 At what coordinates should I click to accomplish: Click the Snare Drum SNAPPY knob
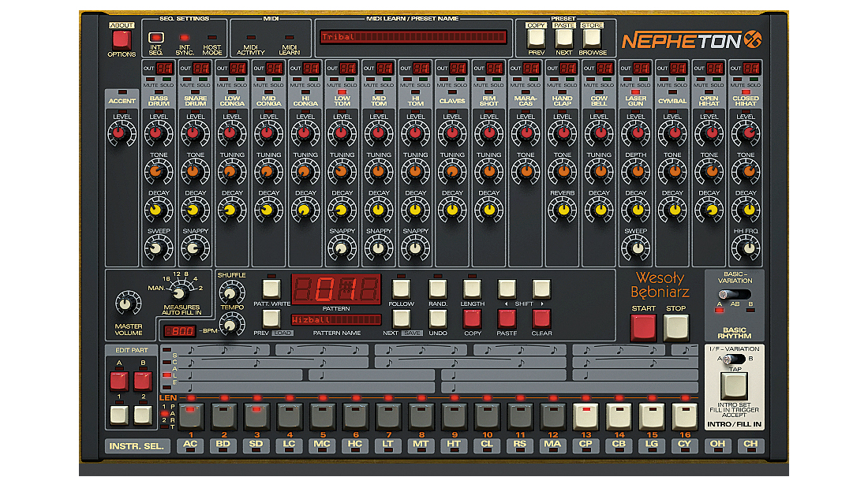tap(195, 248)
